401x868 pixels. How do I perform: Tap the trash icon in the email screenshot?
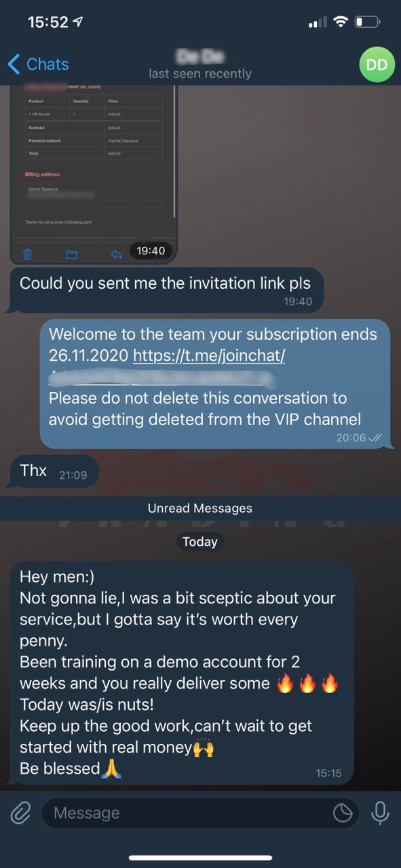[x=28, y=254]
